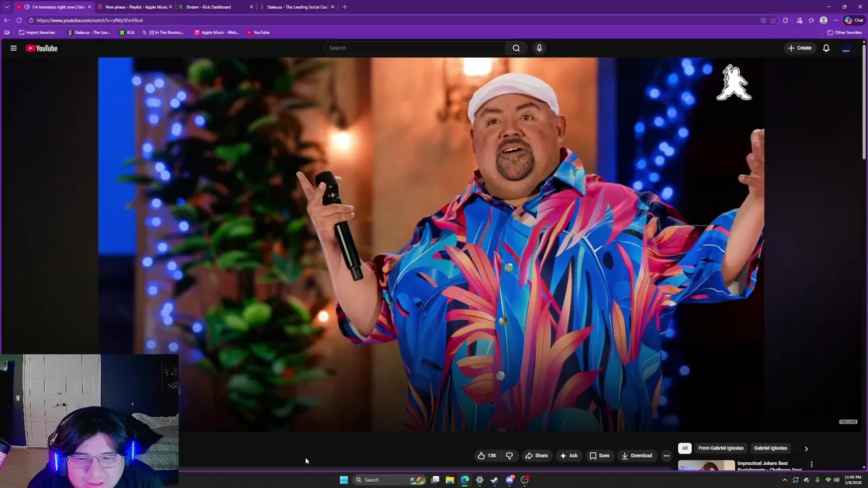Open Task View from the taskbar
Screen dimensions: 868x488
click(435, 480)
